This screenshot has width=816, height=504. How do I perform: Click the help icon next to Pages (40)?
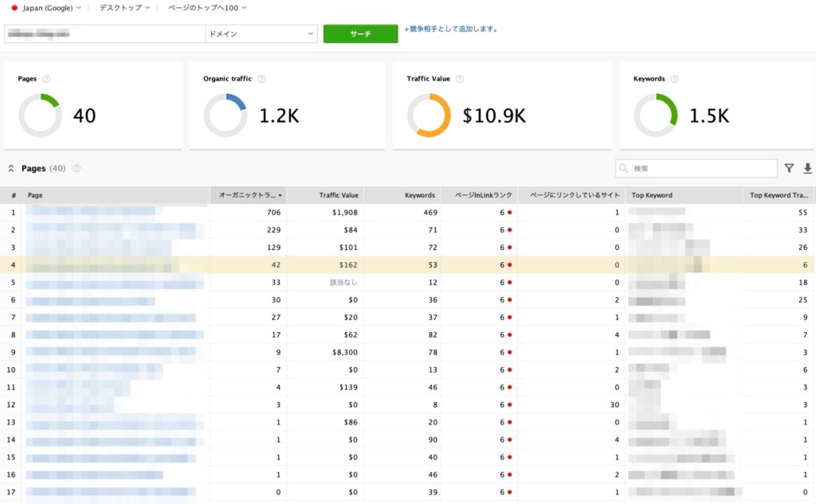pos(76,169)
